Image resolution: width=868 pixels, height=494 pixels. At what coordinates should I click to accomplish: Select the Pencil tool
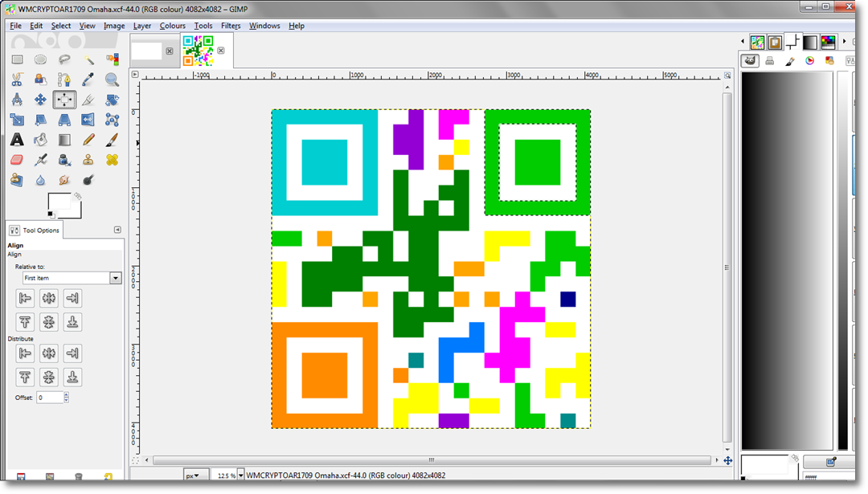point(88,140)
